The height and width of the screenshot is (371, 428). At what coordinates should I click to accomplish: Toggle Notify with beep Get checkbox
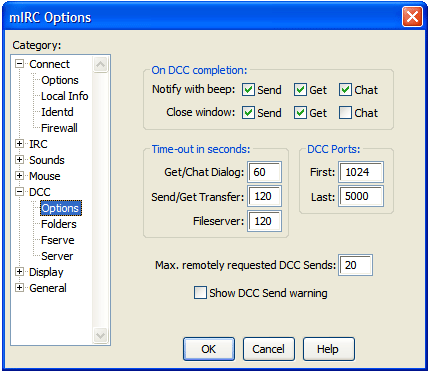click(x=300, y=90)
